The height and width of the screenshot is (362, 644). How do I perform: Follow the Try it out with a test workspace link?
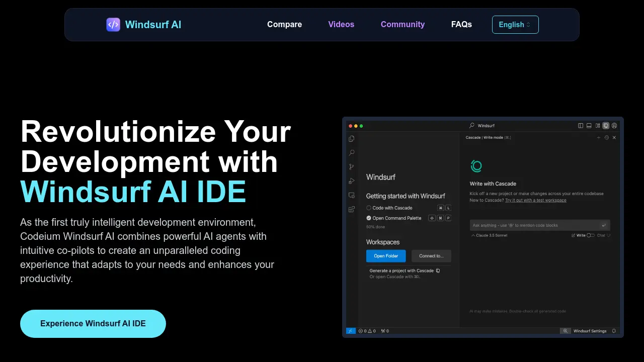(536, 200)
